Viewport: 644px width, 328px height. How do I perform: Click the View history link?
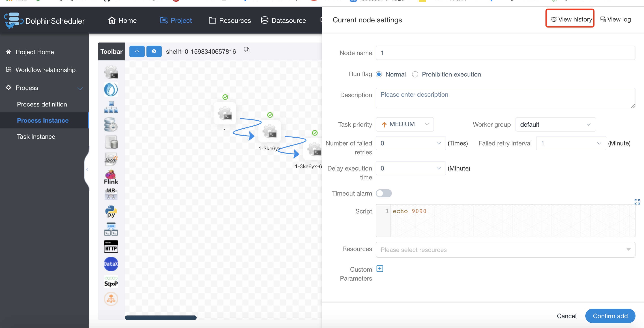click(571, 19)
